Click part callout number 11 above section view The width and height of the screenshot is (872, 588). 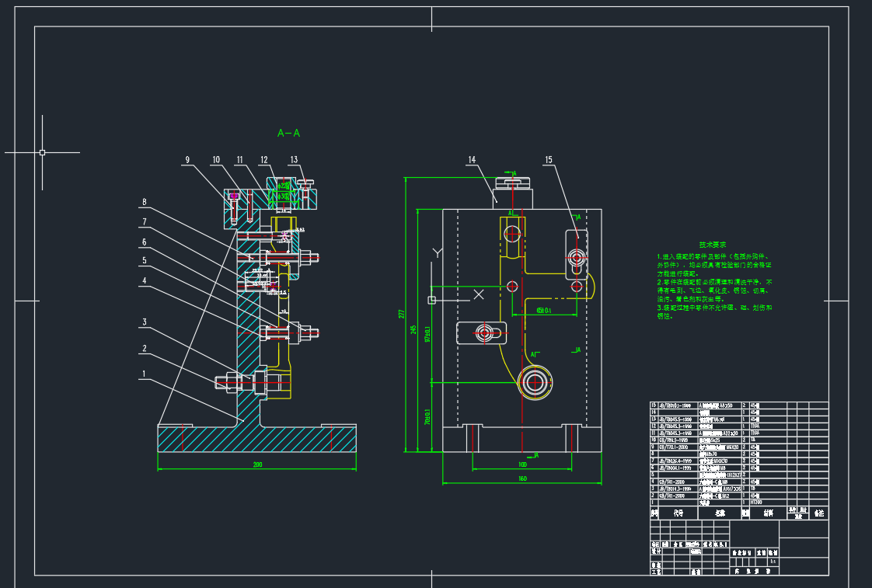pos(239,160)
